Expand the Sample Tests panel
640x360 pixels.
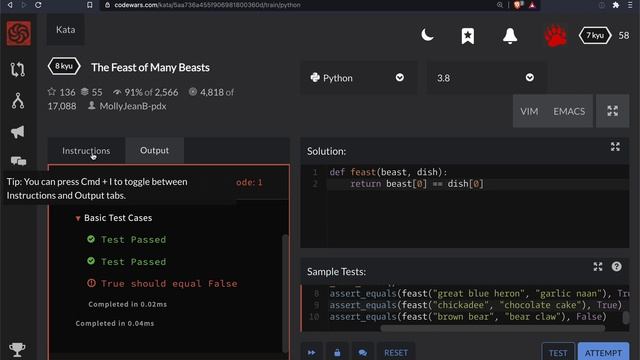tap(598, 267)
